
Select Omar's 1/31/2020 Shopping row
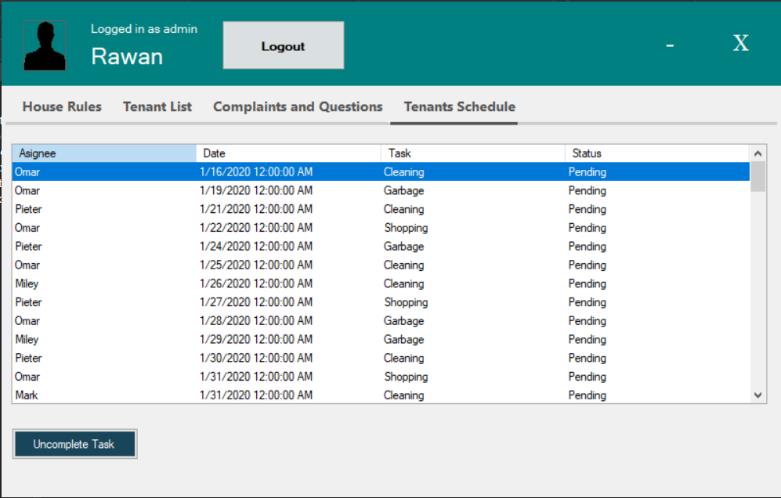(x=381, y=376)
